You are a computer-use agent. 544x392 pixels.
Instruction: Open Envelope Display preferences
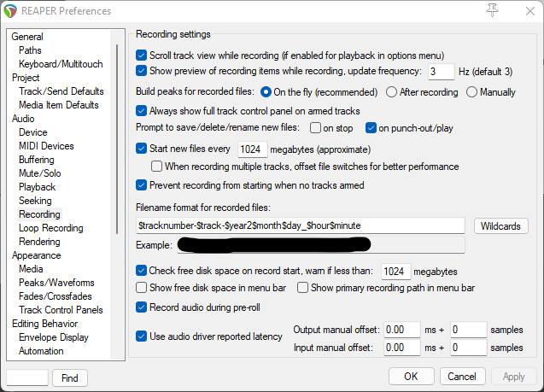tap(54, 337)
